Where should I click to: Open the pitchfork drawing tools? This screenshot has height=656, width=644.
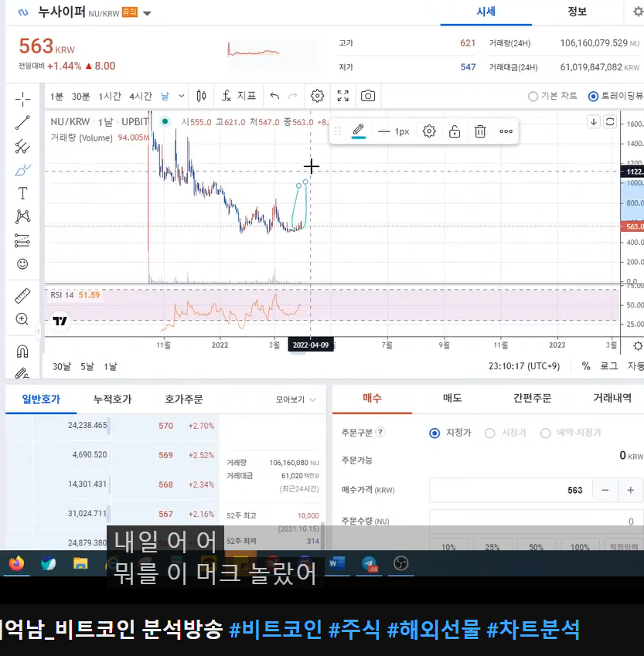point(22,147)
